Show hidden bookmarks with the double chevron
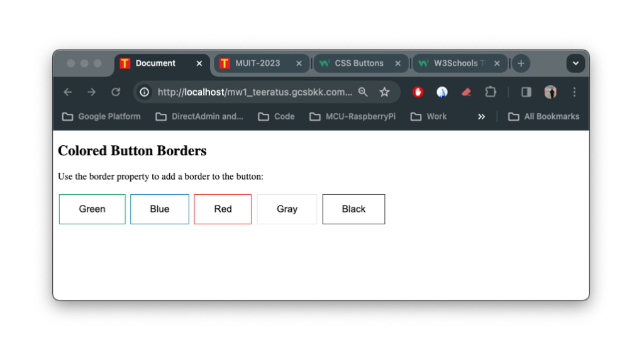 [482, 117]
